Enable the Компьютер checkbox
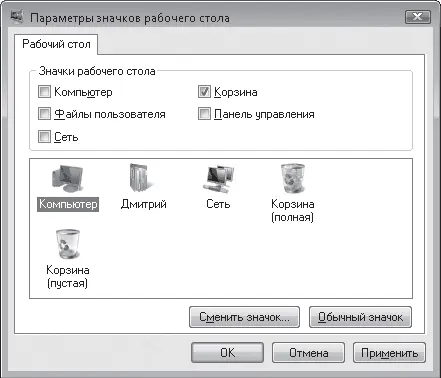 tap(44, 92)
